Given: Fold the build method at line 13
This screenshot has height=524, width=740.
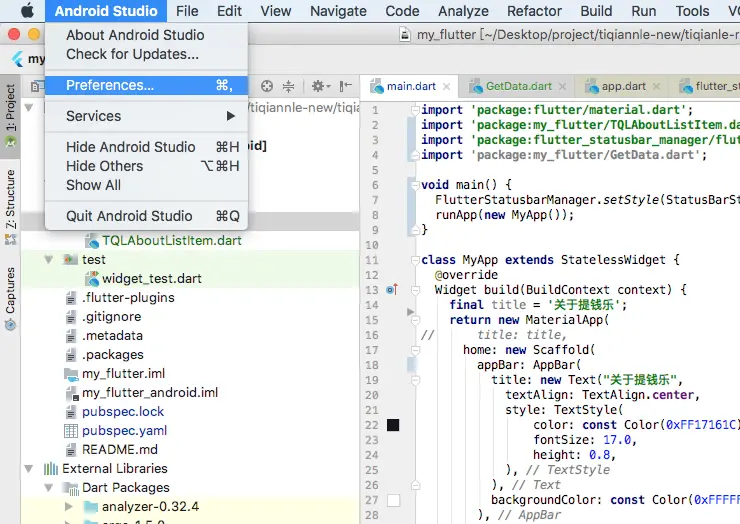Looking at the screenshot, I should (x=415, y=290).
